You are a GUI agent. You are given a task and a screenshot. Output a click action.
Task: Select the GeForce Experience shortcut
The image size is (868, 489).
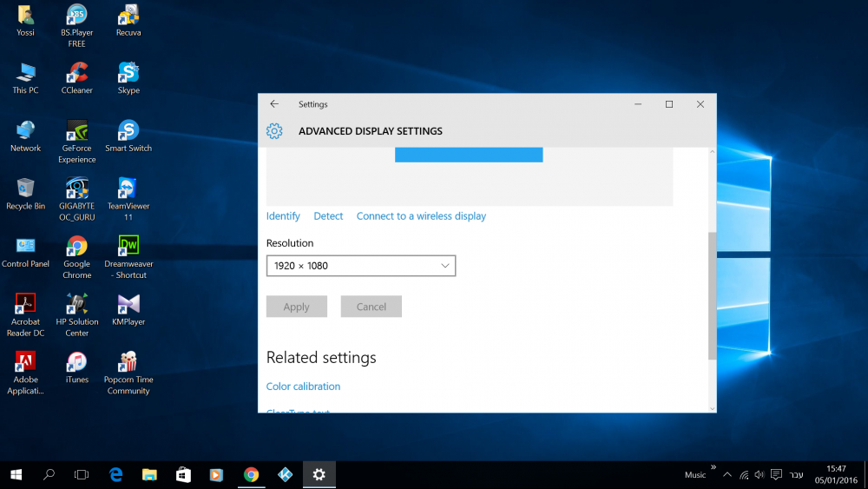pyautogui.click(x=77, y=142)
